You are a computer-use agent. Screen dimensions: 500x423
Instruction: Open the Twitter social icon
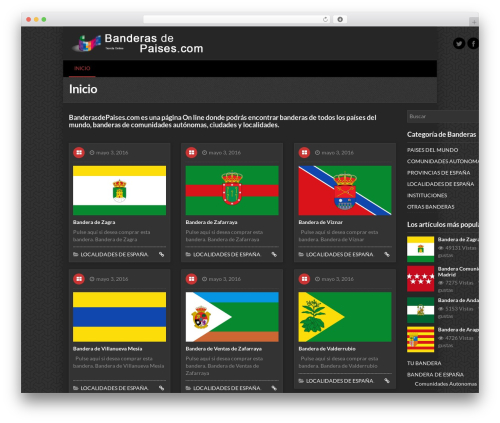tap(459, 43)
